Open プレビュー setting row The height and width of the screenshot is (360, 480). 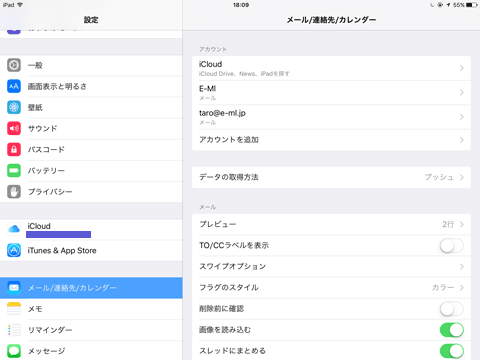pos(331,224)
